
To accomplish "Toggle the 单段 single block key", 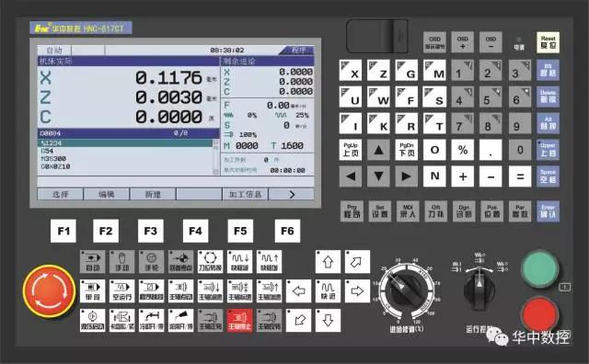I will coord(92,291).
